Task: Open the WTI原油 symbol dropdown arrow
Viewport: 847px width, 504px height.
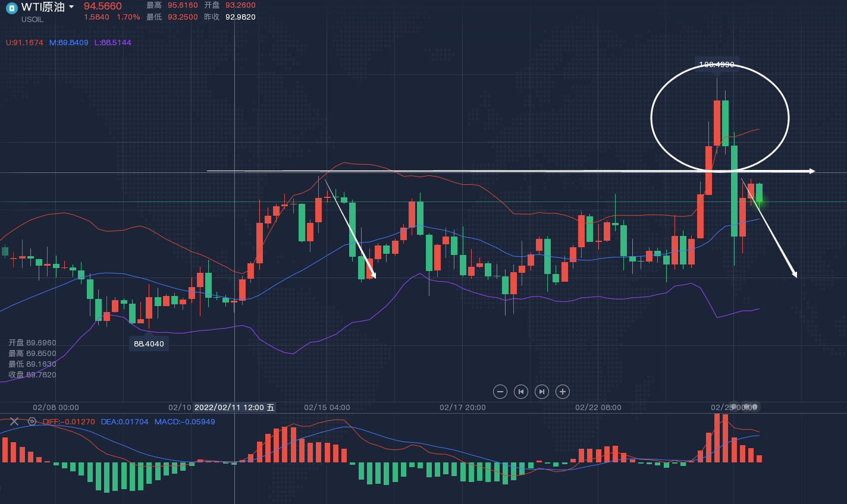Action: click(x=71, y=7)
